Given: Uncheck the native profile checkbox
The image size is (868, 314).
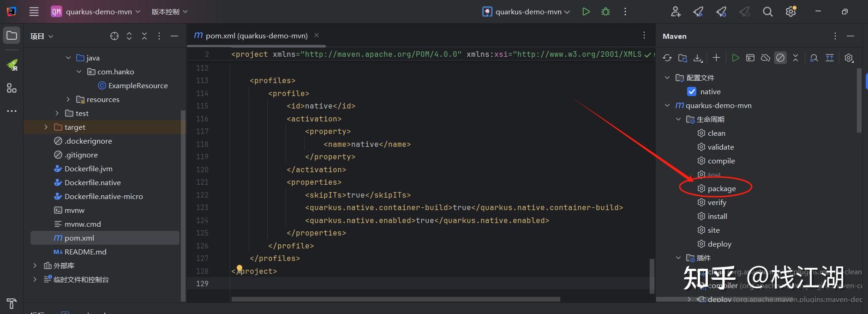Looking at the screenshot, I should (692, 91).
